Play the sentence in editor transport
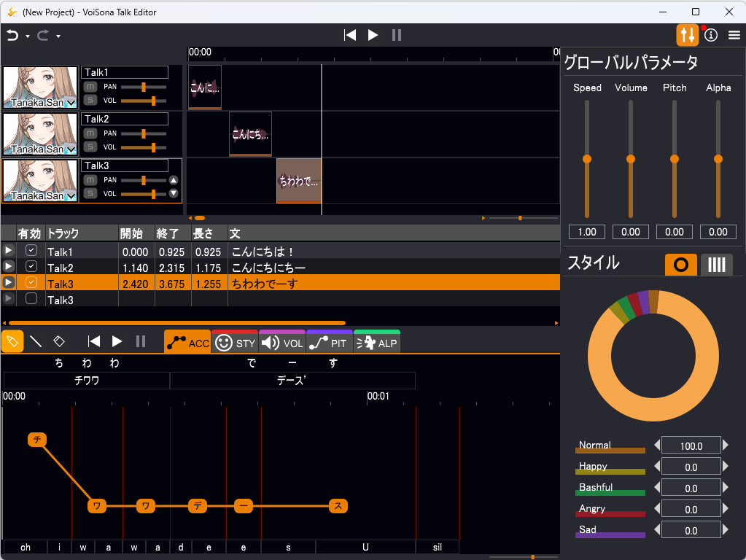 117,341
